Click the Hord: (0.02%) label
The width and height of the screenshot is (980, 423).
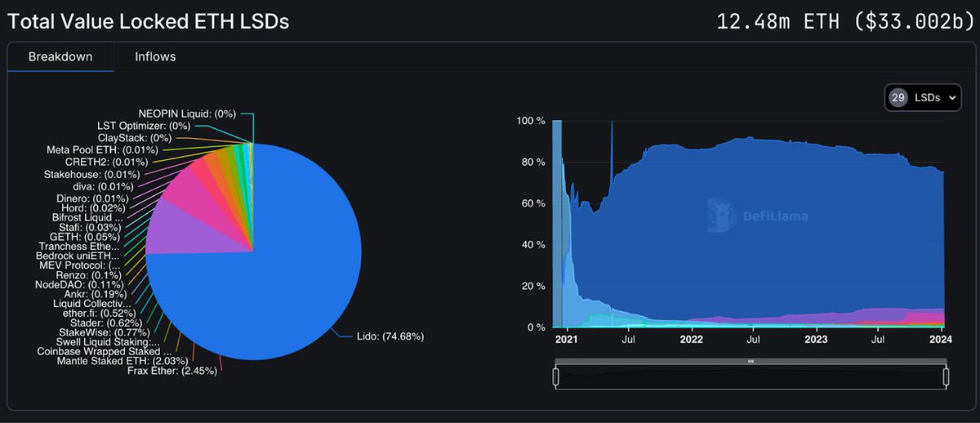[x=94, y=208]
